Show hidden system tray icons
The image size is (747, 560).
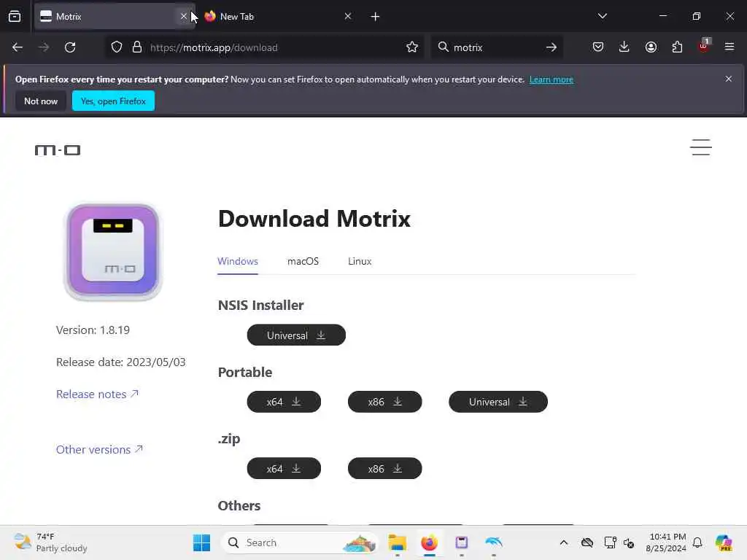coord(564,542)
